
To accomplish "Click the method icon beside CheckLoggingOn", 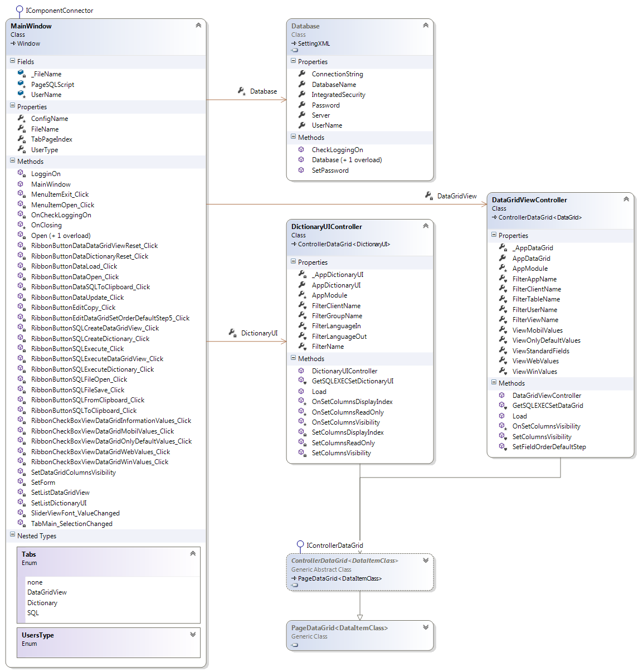I will click(x=301, y=149).
